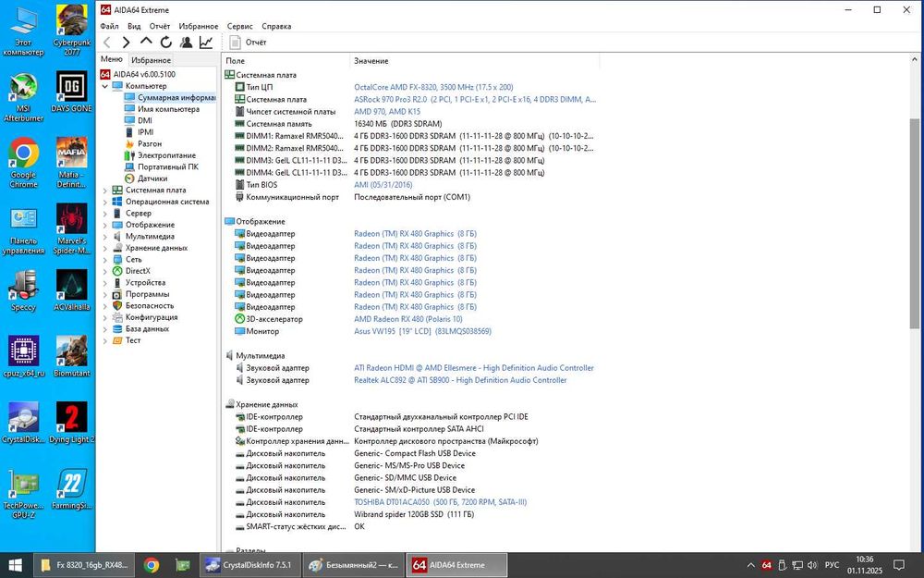Click Chrome icon in the taskbar
Image resolution: width=924 pixels, height=578 pixels.
pyautogui.click(x=152, y=565)
